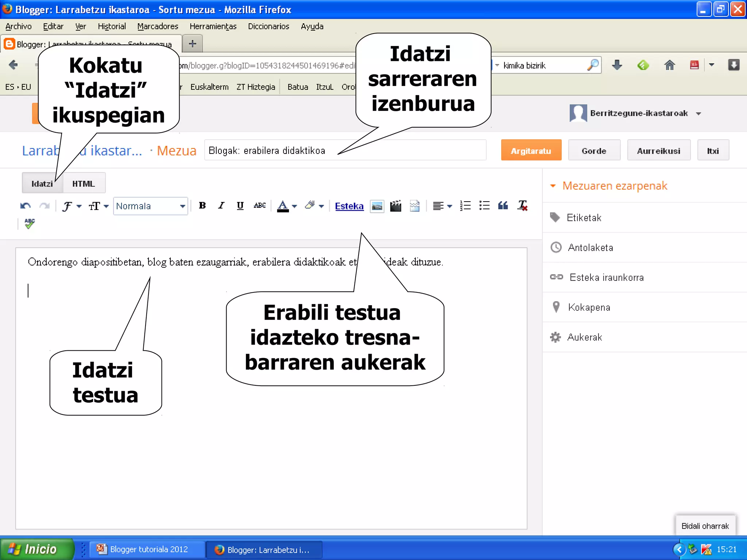
Task: Open the Batua bookmark
Action: click(298, 87)
